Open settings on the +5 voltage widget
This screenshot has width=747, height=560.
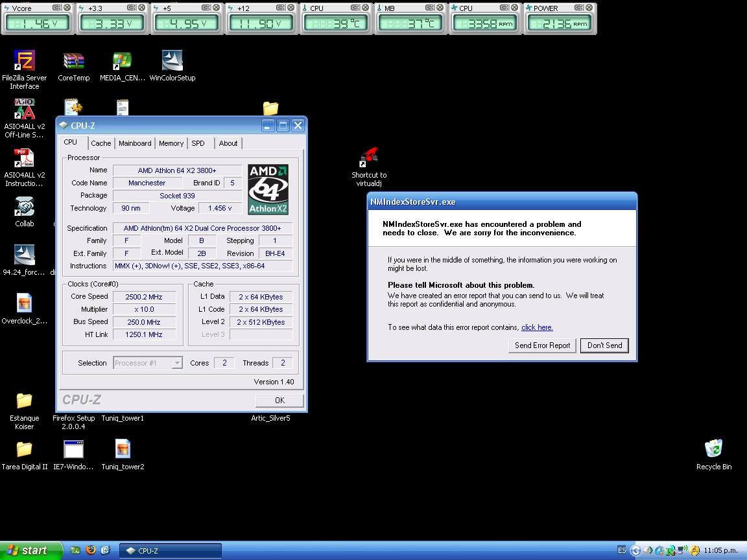tap(206, 8)
